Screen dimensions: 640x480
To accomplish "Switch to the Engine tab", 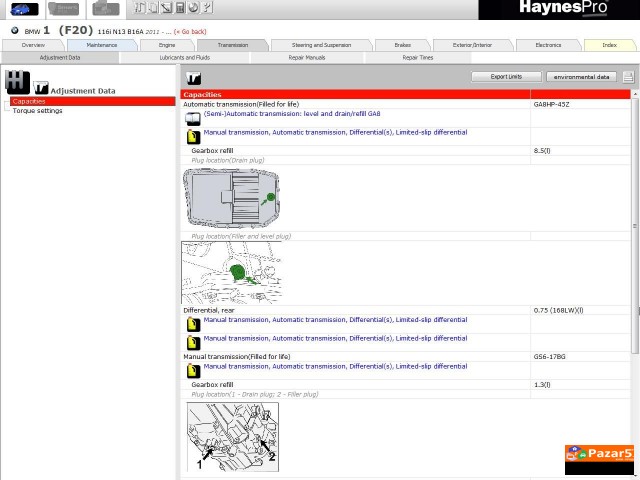I will click(x=167, y=45).
